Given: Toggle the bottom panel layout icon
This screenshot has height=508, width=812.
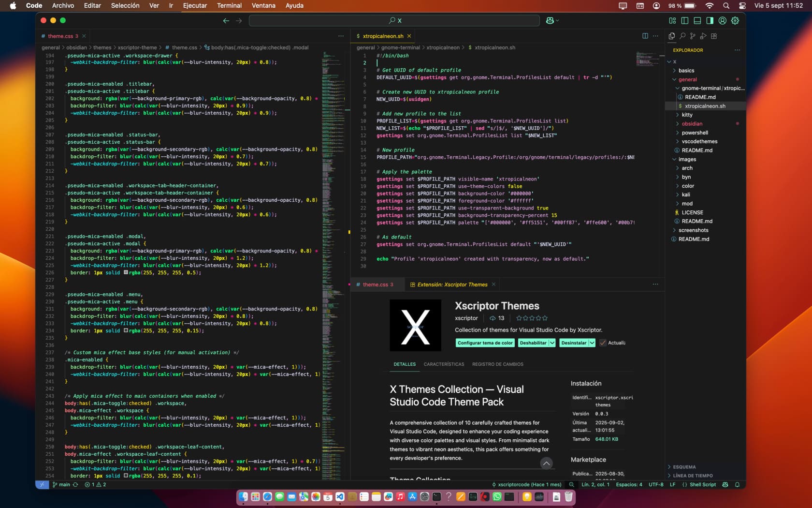Looking at the screenshot, I should pos(697,20).
